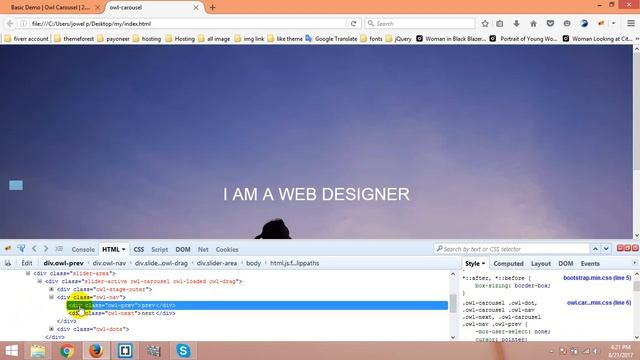
Task: Switch to the Console panel
Action: pos(83,249)
